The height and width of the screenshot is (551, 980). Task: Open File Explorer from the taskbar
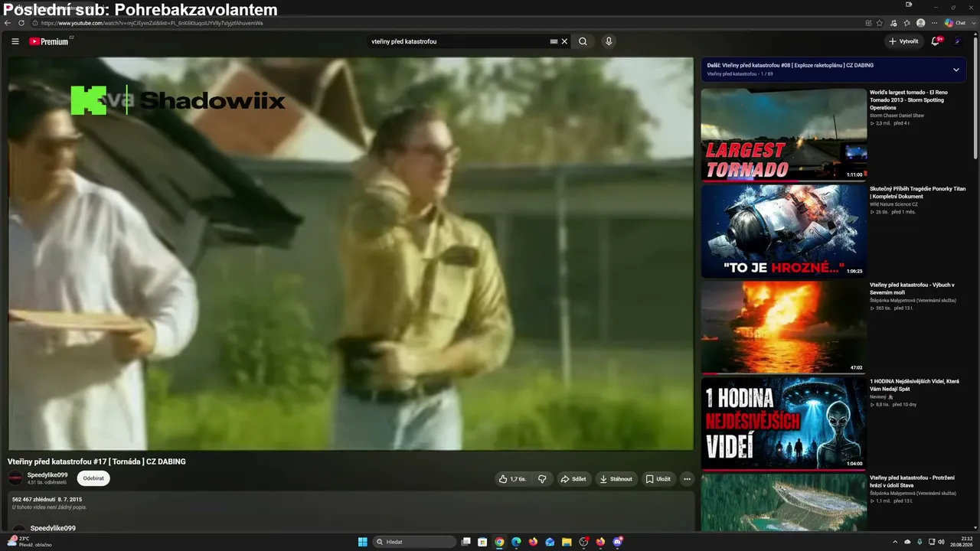pos(567,542)
